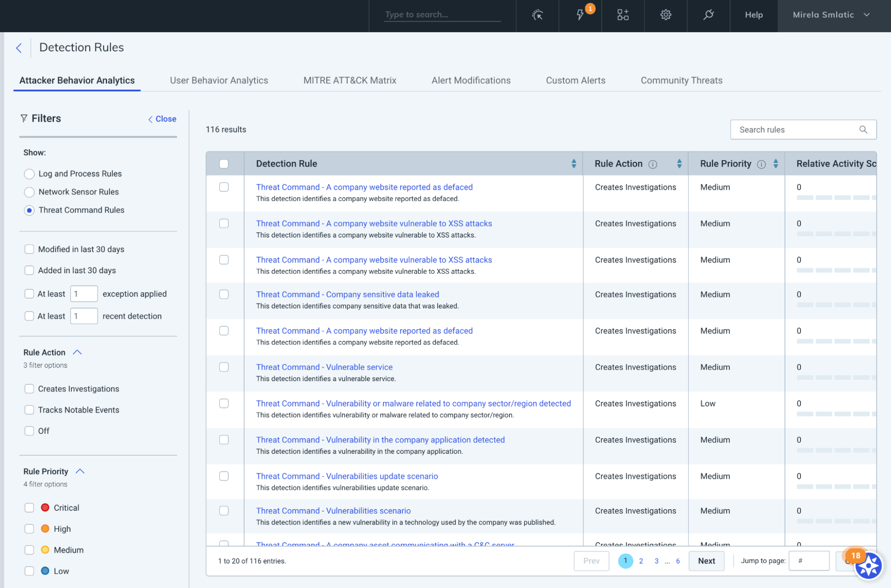Click the magnifier in Search rules box
Screen dimensions: 891x588
point(863,130)
